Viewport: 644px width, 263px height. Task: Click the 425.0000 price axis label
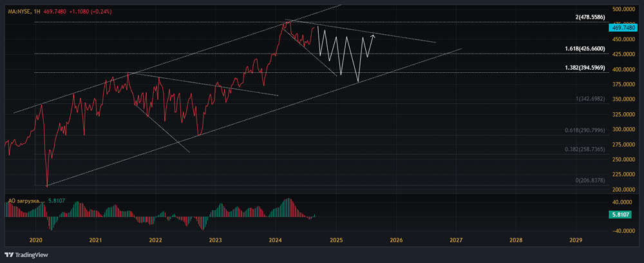coord(623,54)
